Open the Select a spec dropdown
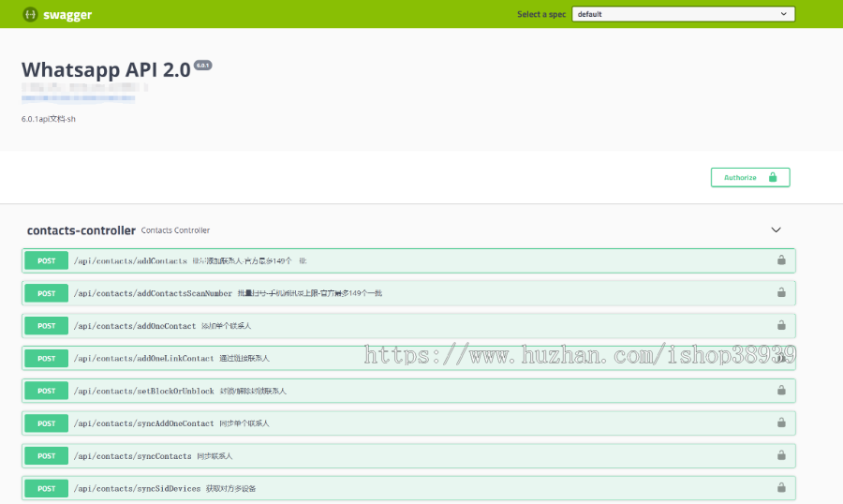Image resolution: width=843 pixels, height=504 pixels. (x=683, y=14)
